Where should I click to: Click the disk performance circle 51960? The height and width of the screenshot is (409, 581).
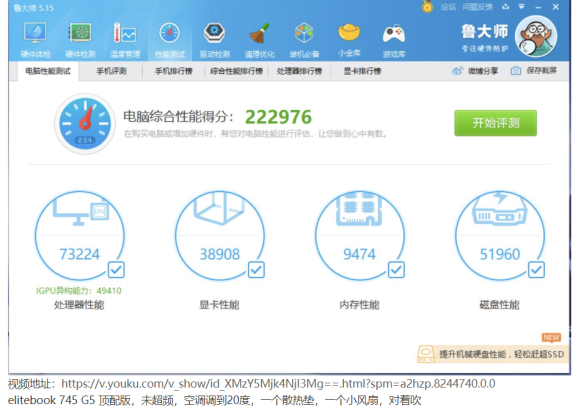point(500,236)
